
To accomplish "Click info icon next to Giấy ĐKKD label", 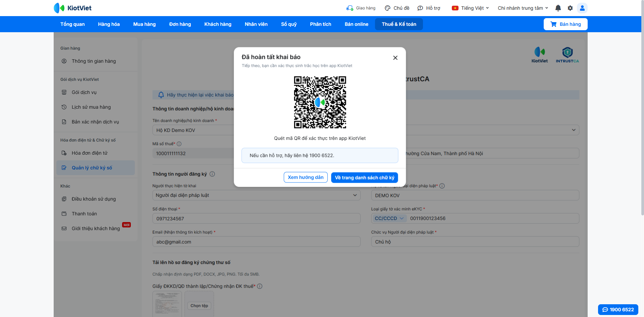I will click(260, 286).
